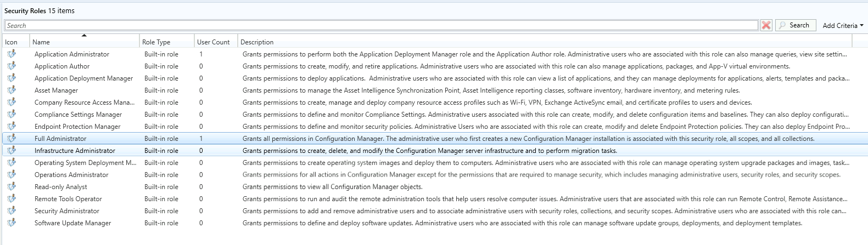Select the Operating System Deployment M... name
868x245 pixels.
coord(85,163)
